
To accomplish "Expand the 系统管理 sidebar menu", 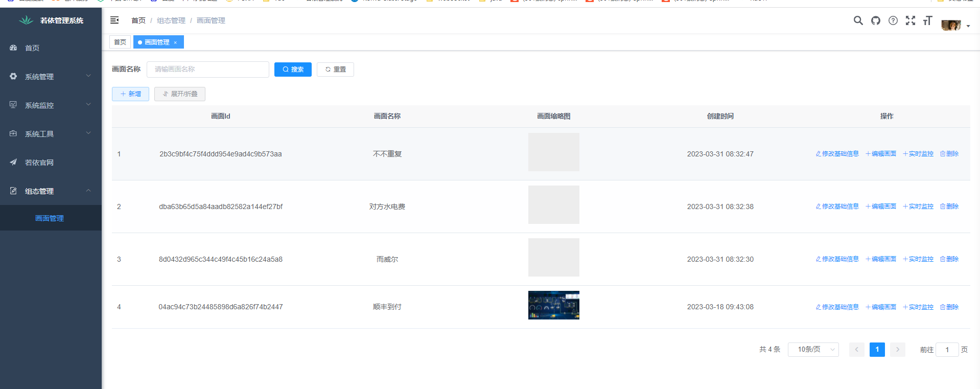I will coord(51,76).
